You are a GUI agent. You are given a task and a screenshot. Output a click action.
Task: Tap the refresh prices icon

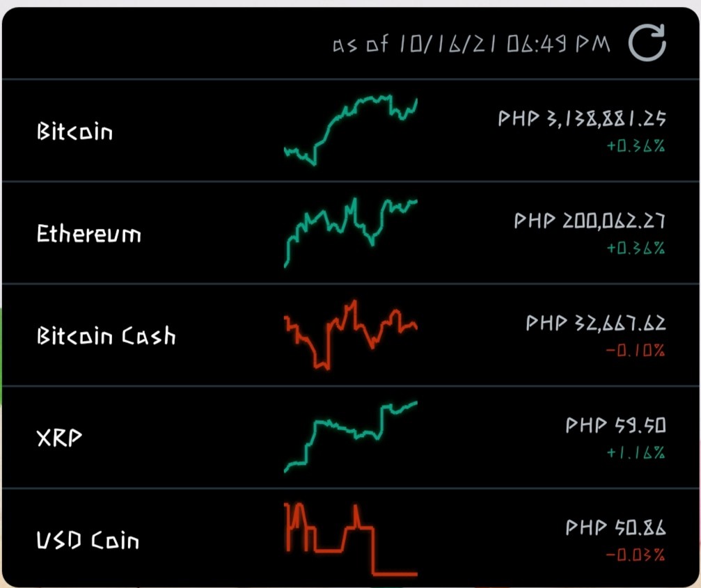647,43
